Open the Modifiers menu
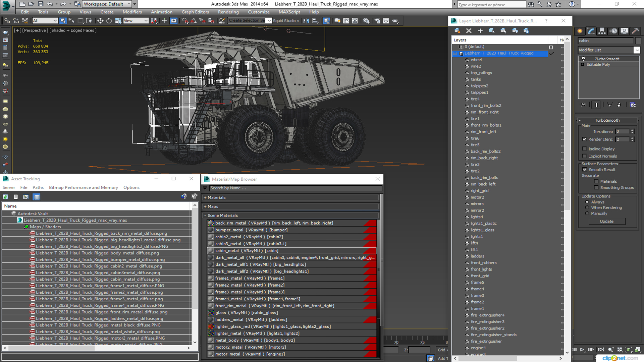This screenshot has width=644, height=362. (x=132, y=12)
